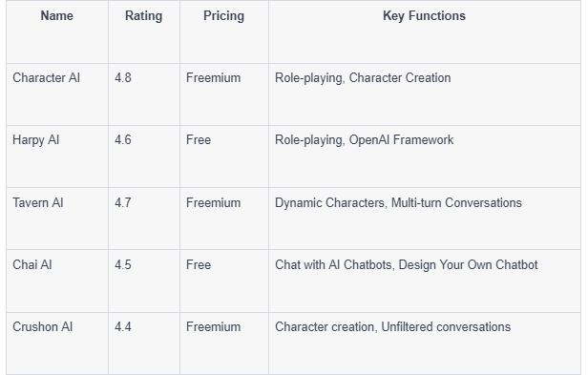Select the 4.7 rating value
588x375 pixels.
[x=123, y=203]
